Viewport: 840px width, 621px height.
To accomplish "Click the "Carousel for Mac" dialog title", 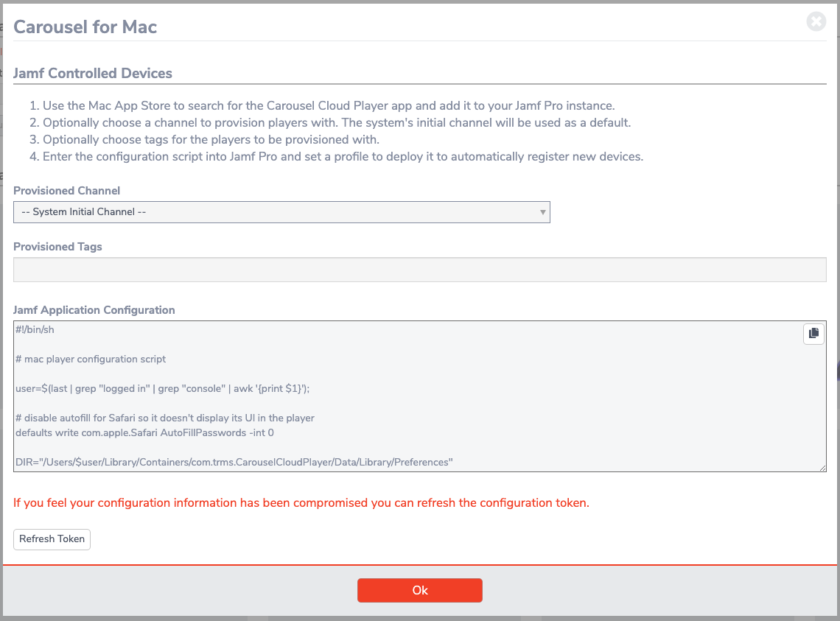I will [85, 27].
